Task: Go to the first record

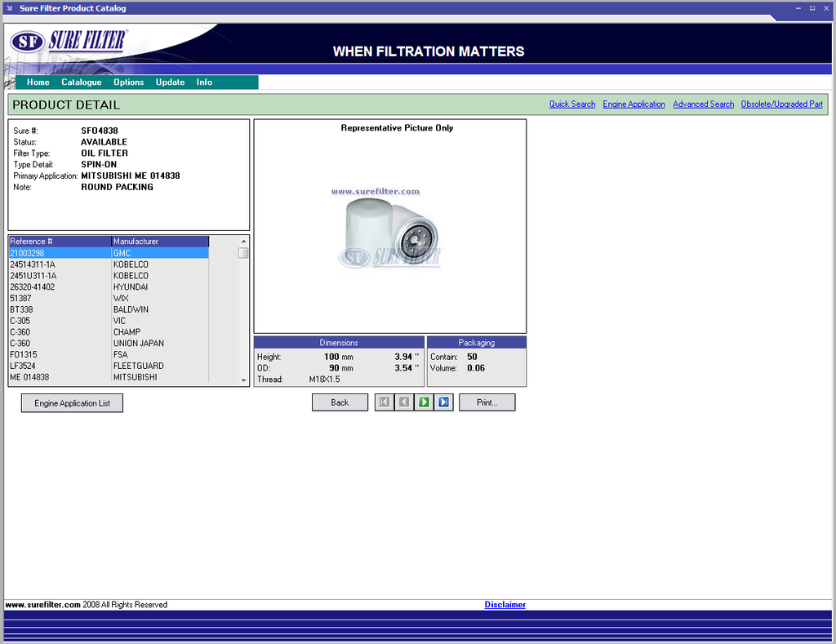Action: [x=385, y=402]
